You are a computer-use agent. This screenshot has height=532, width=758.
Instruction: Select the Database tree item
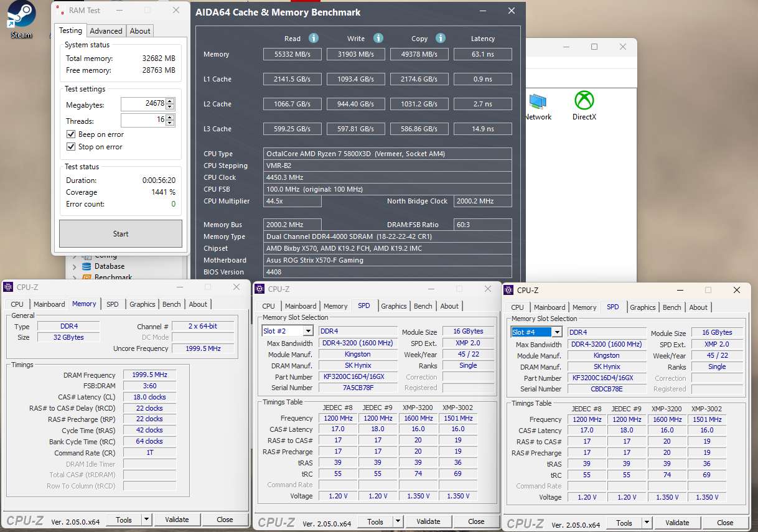coord(110,266)
